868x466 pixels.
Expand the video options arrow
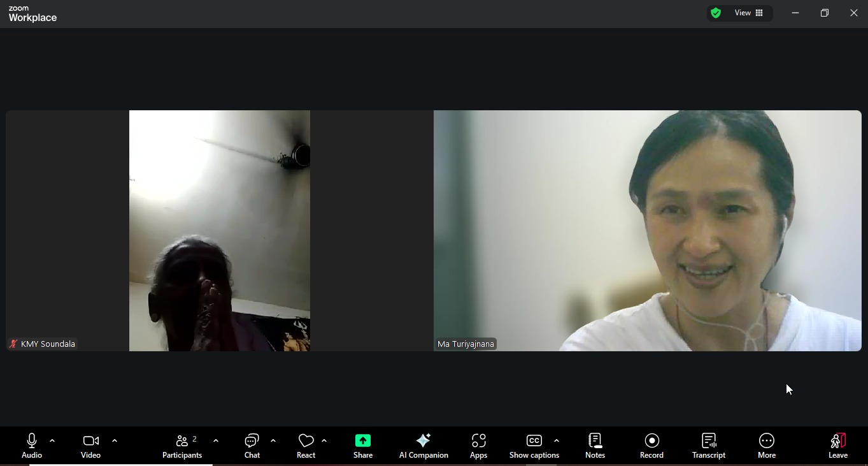[115, 441]
